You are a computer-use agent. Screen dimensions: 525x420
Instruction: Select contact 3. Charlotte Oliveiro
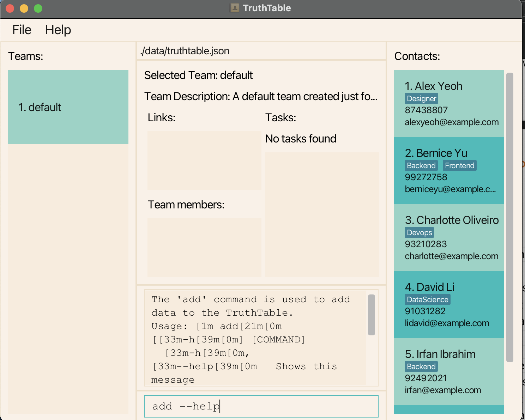coord(449,237)
